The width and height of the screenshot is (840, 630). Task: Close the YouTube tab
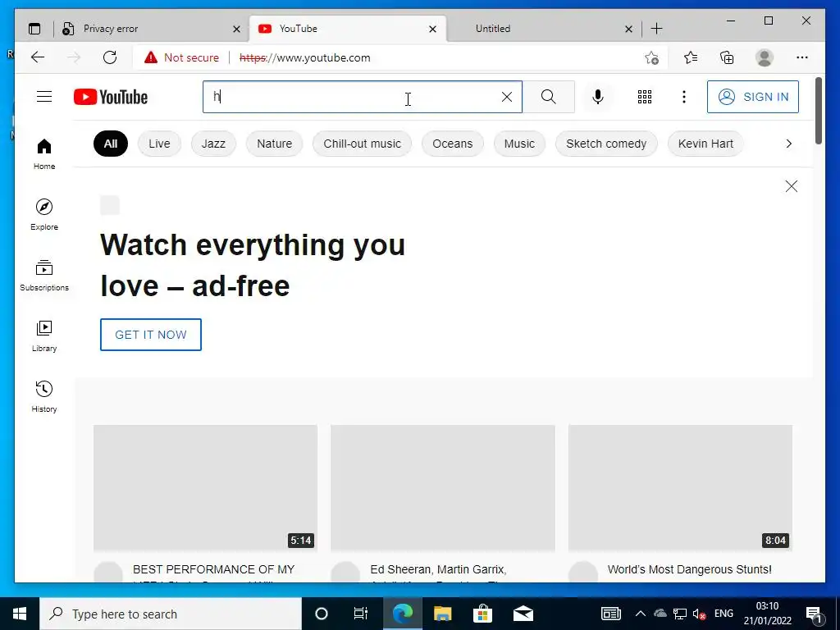tap(432, 29)
